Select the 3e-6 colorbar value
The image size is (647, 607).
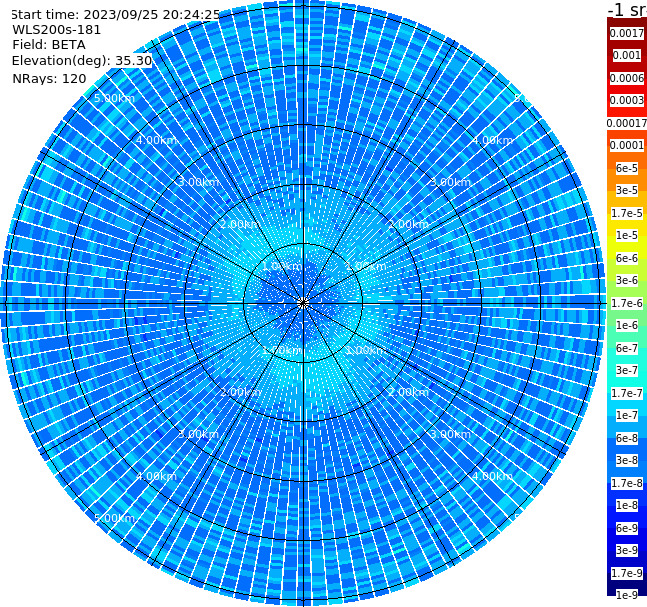(627, 280)
